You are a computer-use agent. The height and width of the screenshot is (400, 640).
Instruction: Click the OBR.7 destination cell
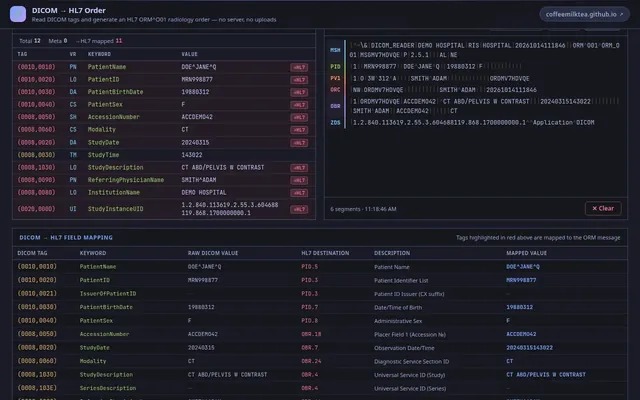(309, 348)
